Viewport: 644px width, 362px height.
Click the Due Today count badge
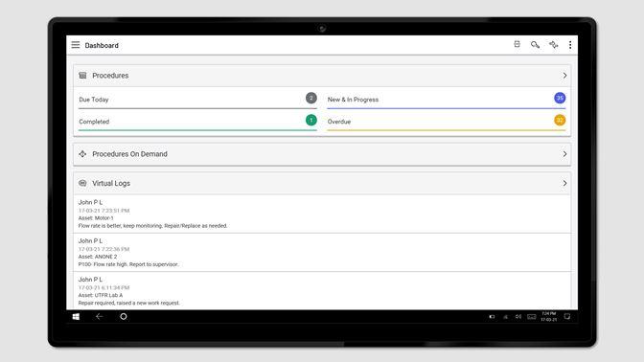311,98
